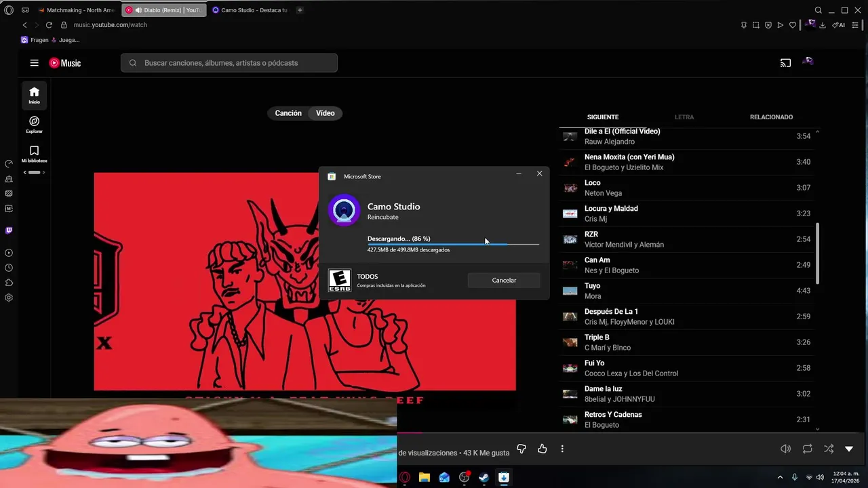868x488 pixels.
Task: Open the SIGUIENTE tab
Action: tap(603, 117)
